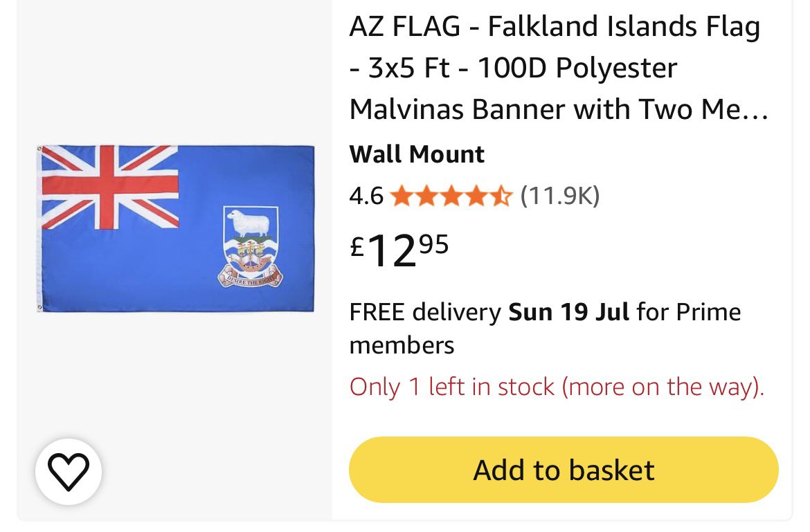Viewport: 810px width, 532px height.
Task: Click the Union Jack on the flag image
Action: [x=109, y=187]
